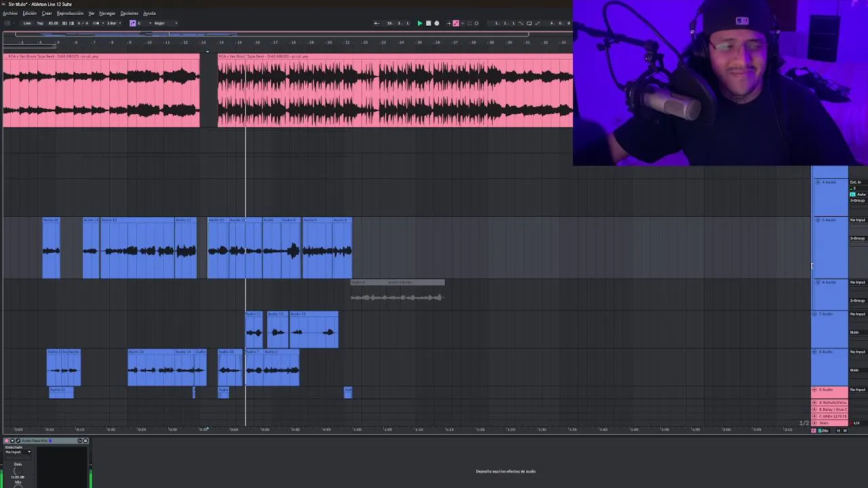Screen dimensions: 868x488
Task: Open the Ver menu
Action: click(91, 14)
